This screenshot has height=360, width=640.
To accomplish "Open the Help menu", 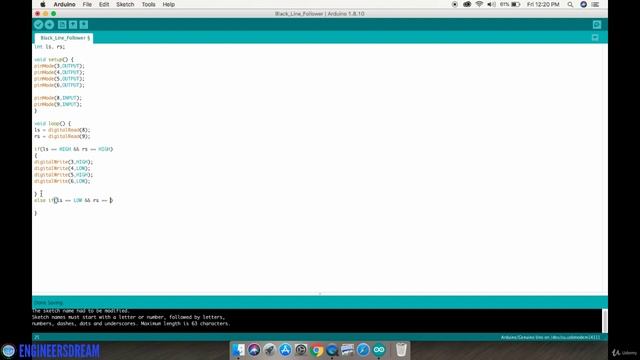I will pos(169,4).
